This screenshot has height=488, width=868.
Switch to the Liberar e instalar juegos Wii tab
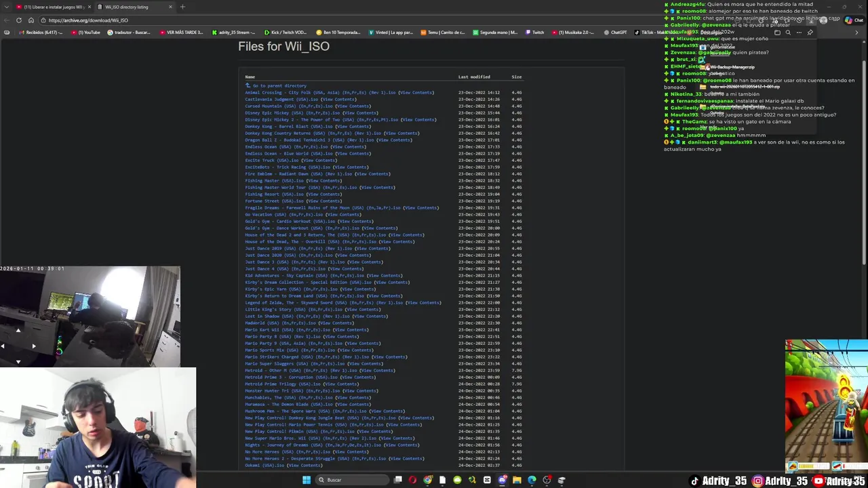(x=54, y=7)
